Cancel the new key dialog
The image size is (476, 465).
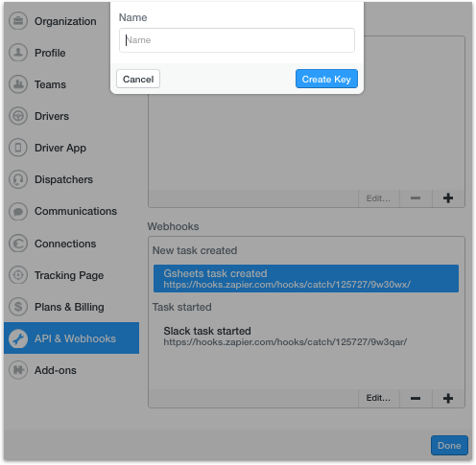coord(138,79)
